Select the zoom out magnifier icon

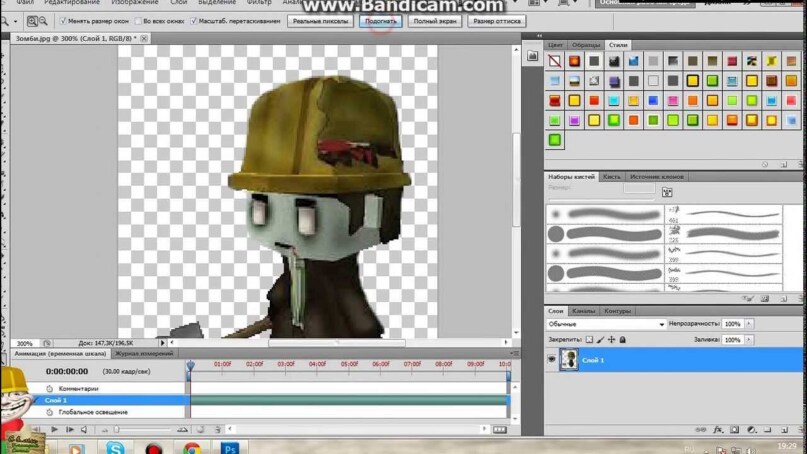coord(43,21)
